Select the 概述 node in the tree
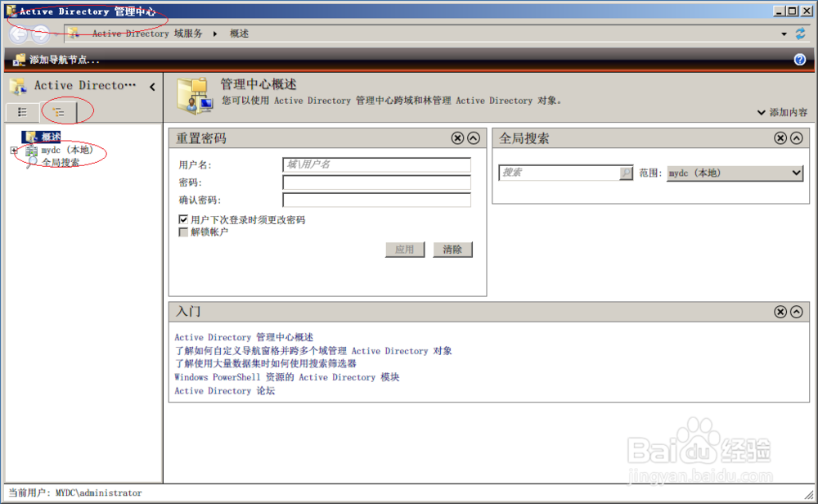 coord(51,137)
